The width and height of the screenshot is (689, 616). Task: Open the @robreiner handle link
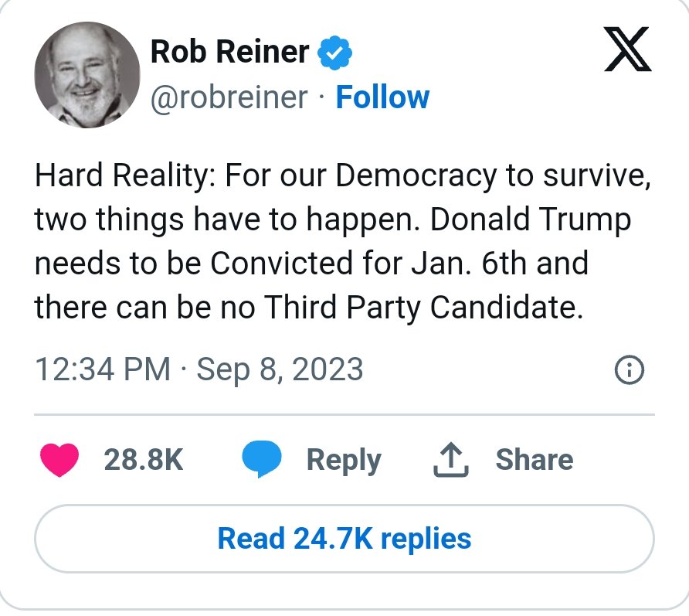pyautogui.click(x=229, y=97)
